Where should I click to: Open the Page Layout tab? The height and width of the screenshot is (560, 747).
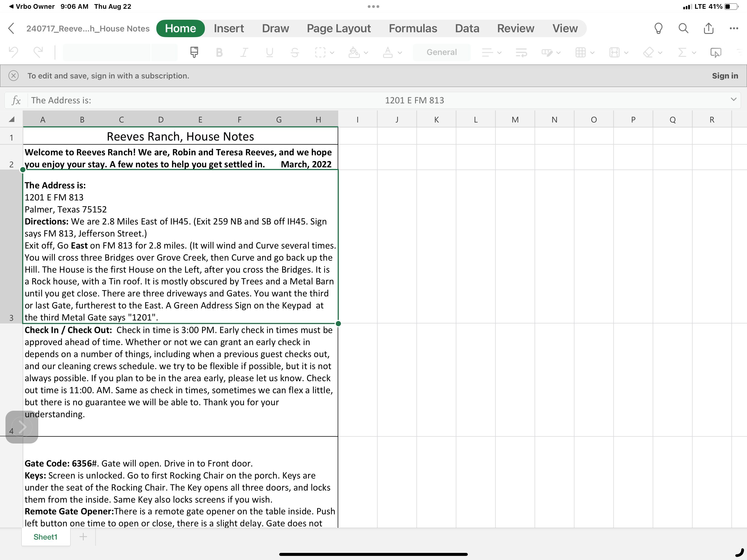point(339,28)
